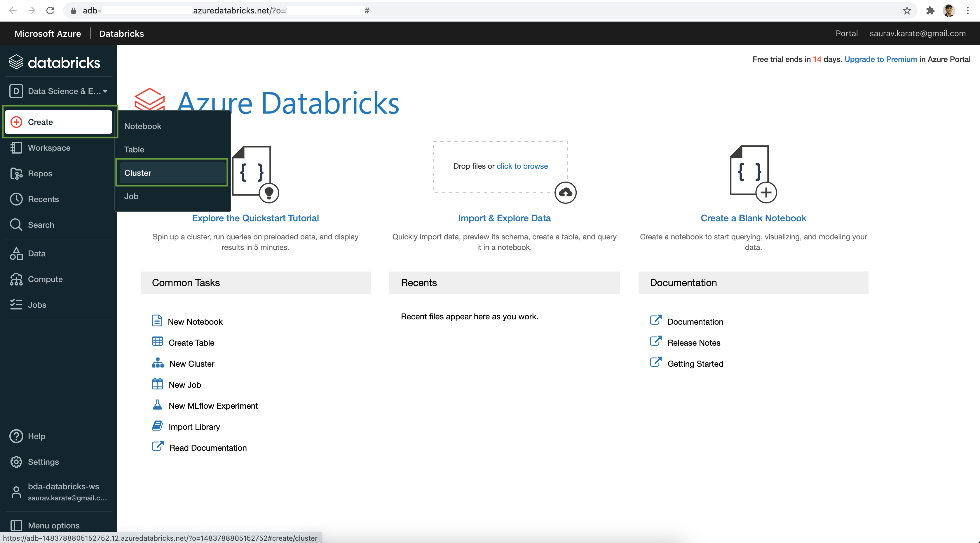Click the New Notebook task link
This screenshot has height=543, width=980.
point(195,322)
